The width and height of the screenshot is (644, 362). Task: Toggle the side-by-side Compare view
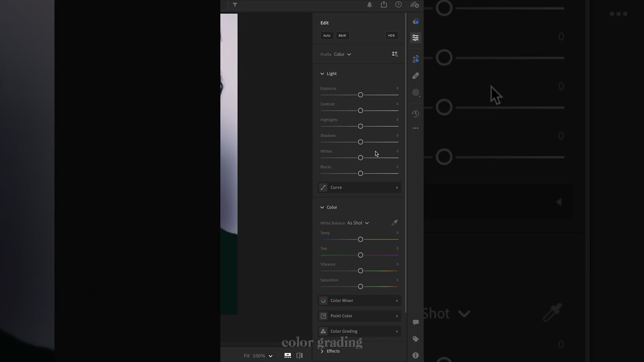tap(299, 355)
